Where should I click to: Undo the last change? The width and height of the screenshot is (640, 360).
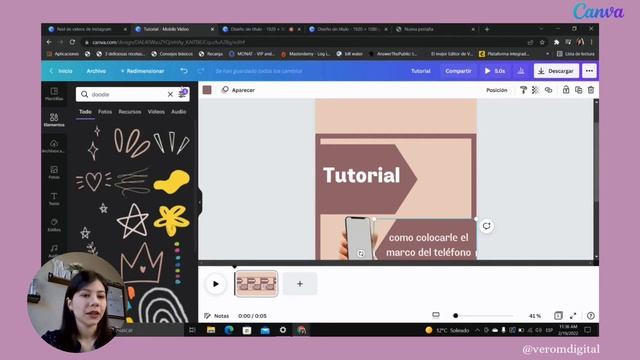coord(184,71)
